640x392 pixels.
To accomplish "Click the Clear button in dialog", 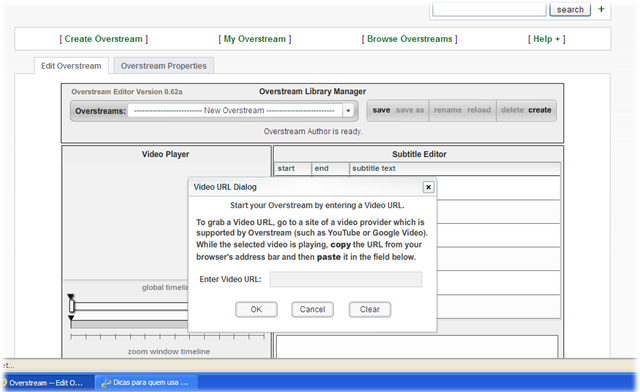I will coord(370,310).
